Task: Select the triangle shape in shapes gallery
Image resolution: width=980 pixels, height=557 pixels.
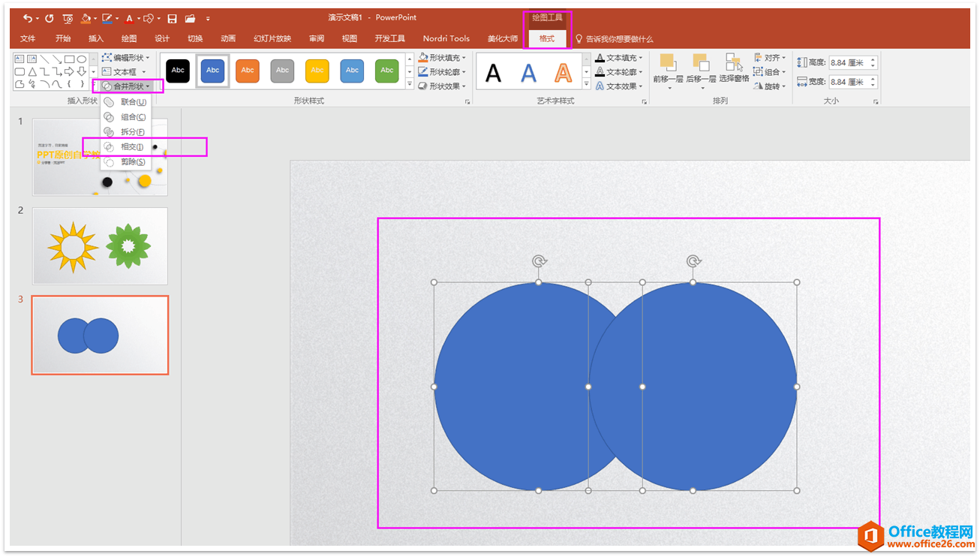Action: (x=32, y=71)
